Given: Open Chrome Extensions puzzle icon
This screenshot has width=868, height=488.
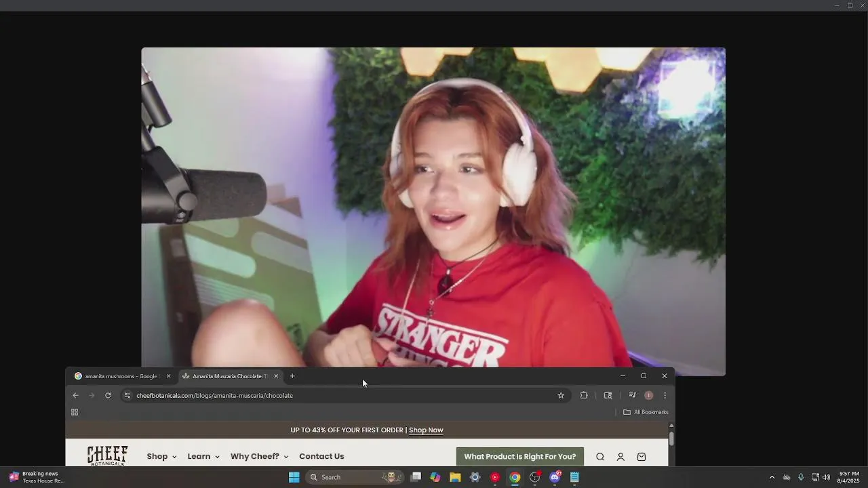Looking at the screenshot, I should (584, 395).
